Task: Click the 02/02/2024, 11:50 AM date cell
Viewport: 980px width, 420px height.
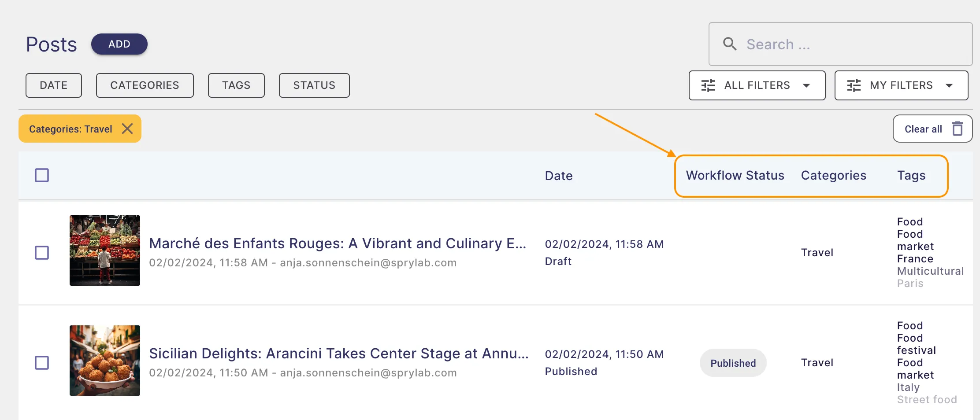Action: [x=604, y=354]
